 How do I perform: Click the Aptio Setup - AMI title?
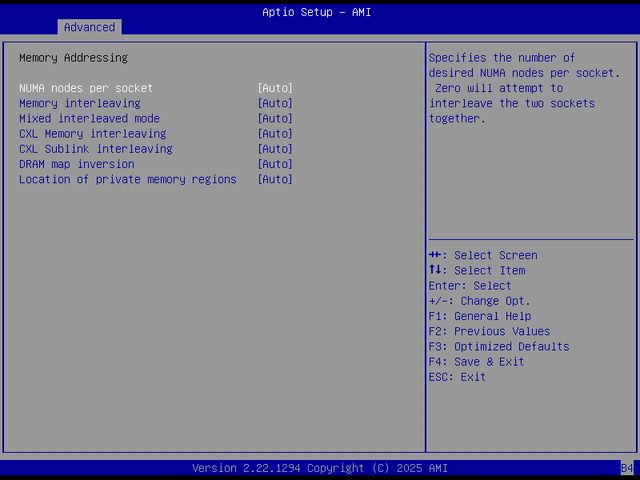tap(317, 12)
